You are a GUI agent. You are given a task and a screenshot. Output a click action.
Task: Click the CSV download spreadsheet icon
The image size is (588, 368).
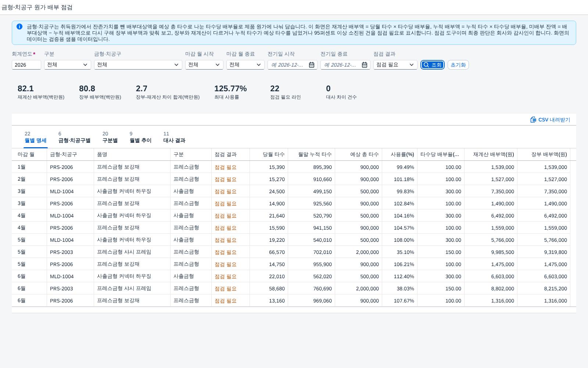(x=533, y=120)
